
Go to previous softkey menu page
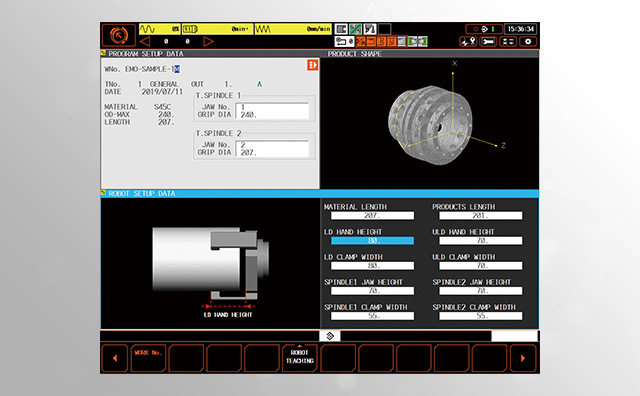click(x=115, y=358)
